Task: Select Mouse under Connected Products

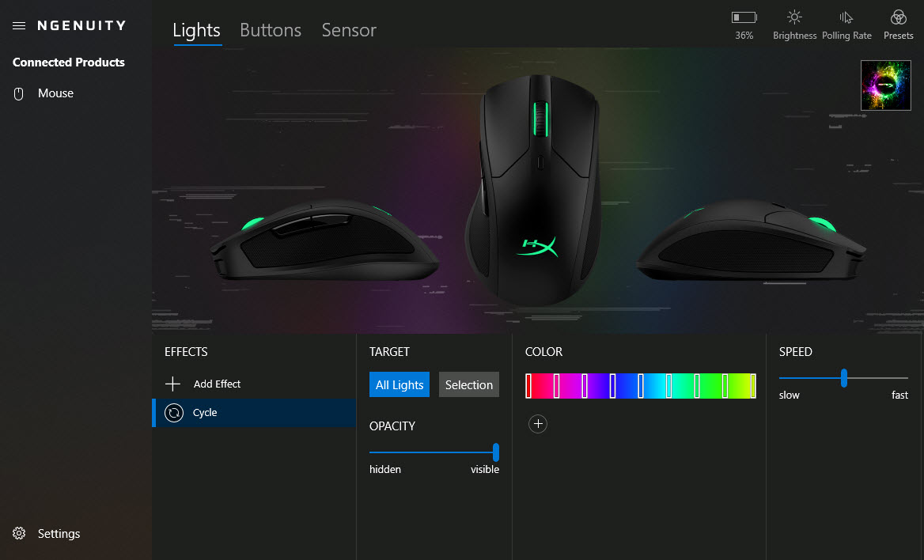Action: 56,93
